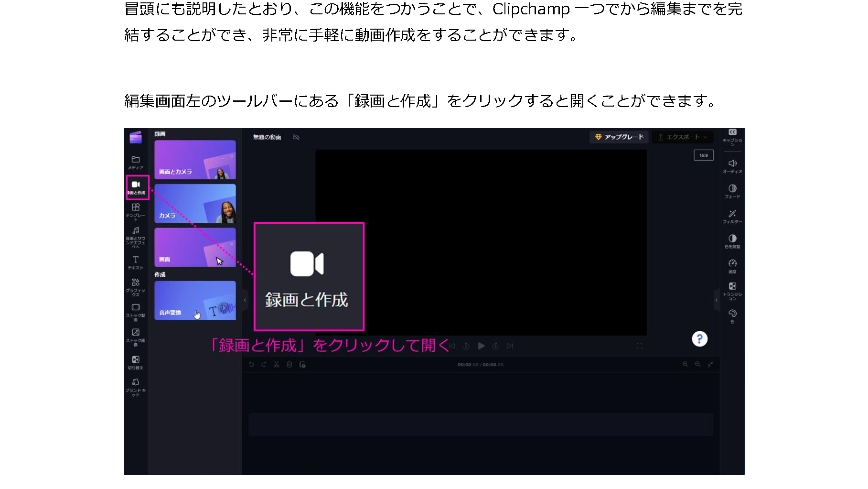This screenshot has height=489, width=868.
Task: Click the 00:00.00 / 00:00.00 timecode
Action: [481, 364]
